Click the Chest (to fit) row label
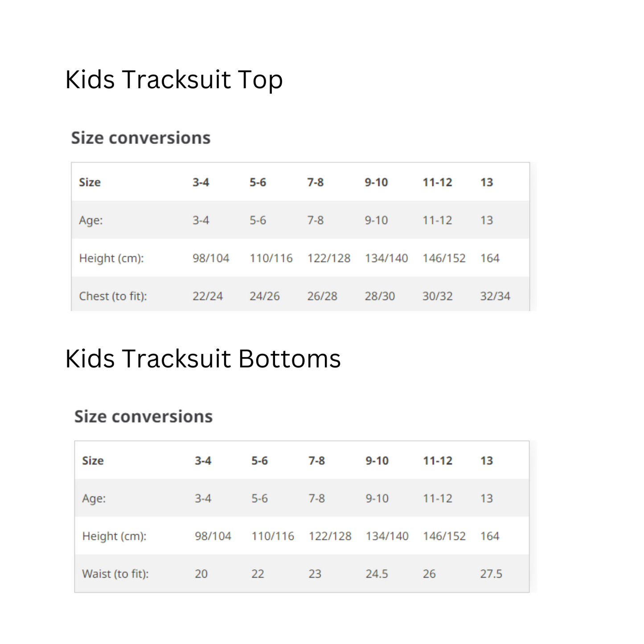 [x=113, y=296]
